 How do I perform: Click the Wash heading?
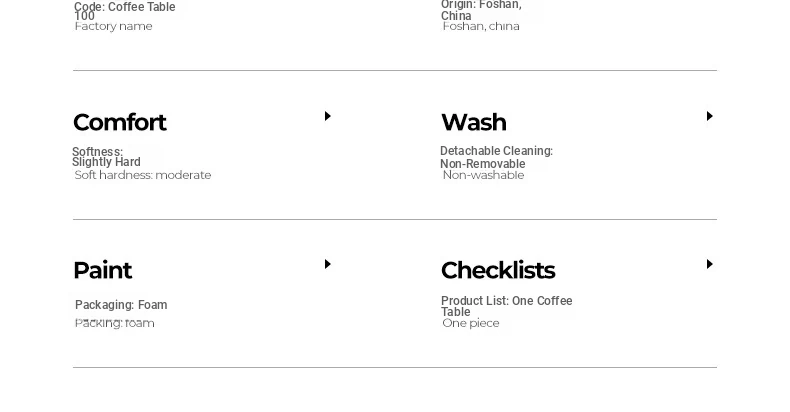(474, 122)
